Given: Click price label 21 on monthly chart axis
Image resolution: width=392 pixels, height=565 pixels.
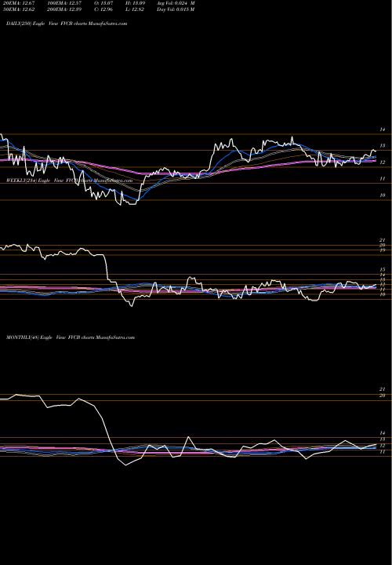Looking at the screenshot, I should (x=383, y=389).
